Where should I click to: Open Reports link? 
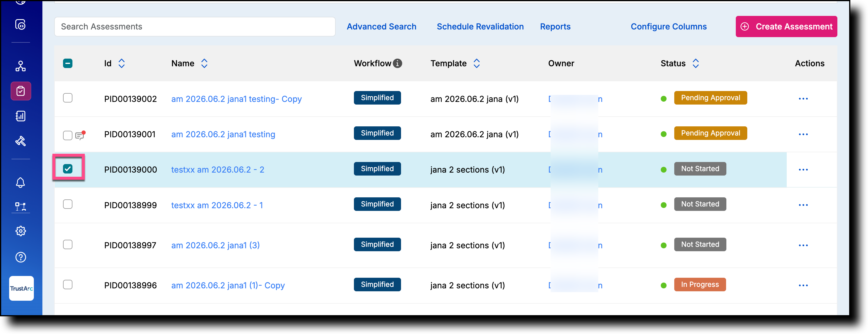(x=555, y=27)
